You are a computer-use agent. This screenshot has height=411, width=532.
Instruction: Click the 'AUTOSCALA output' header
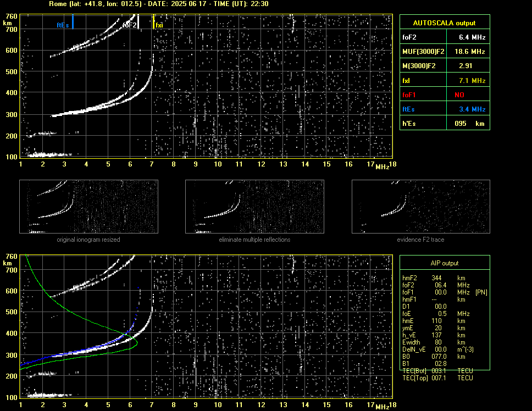(444, 23)
